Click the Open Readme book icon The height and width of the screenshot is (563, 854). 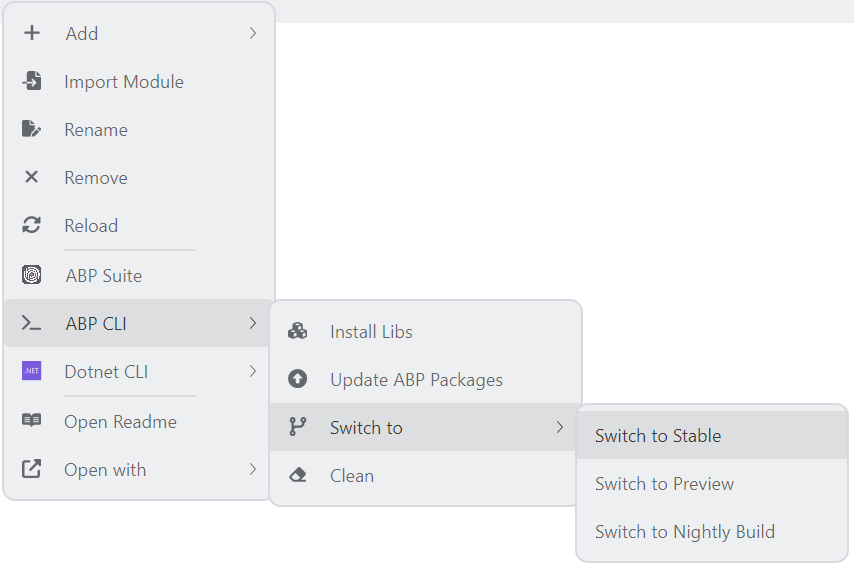(32, 421)
